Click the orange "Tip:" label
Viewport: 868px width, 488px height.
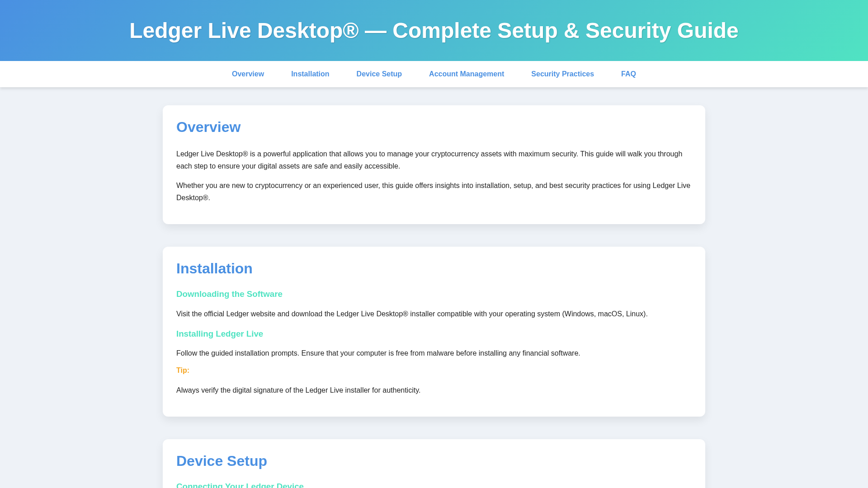pos(183,371)
